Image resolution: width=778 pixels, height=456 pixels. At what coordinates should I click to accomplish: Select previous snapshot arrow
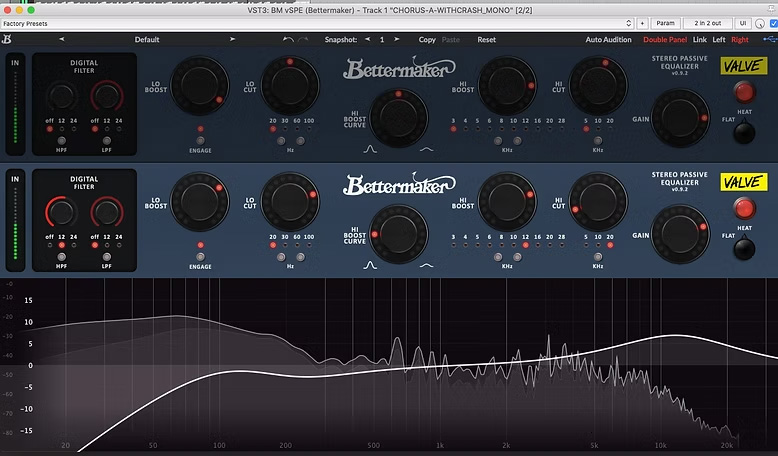[367, 39]
